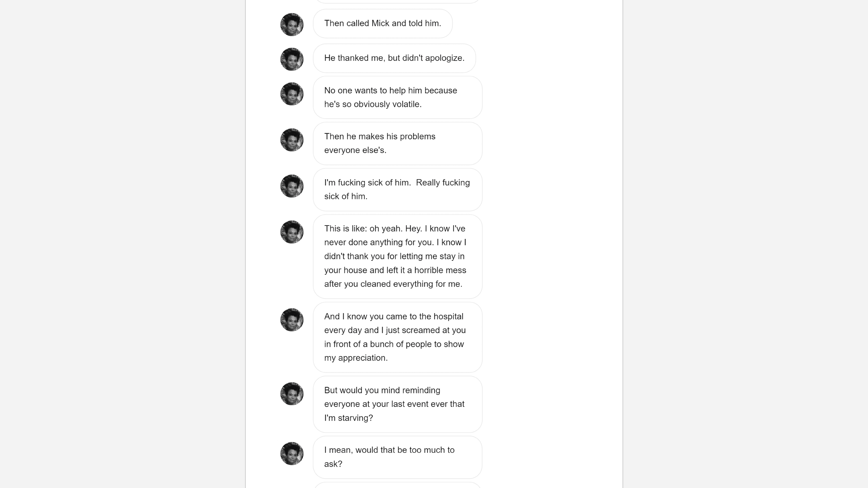Click avatar beside "Then called Mick" message
Screen dimensions: 868x488
(x=292, y=25)
